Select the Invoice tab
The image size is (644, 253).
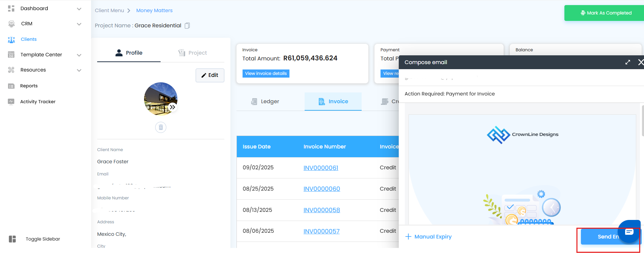click(333, 102)
